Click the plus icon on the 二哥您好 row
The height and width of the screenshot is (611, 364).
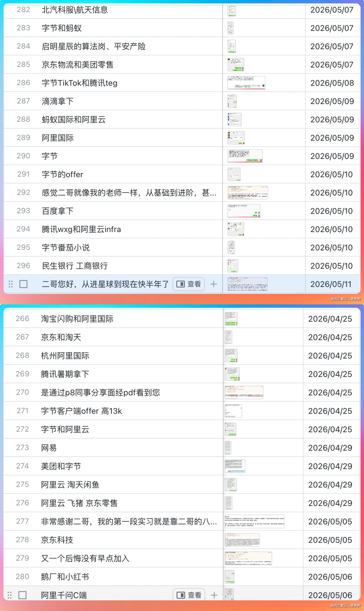click(x=214, y=284)
